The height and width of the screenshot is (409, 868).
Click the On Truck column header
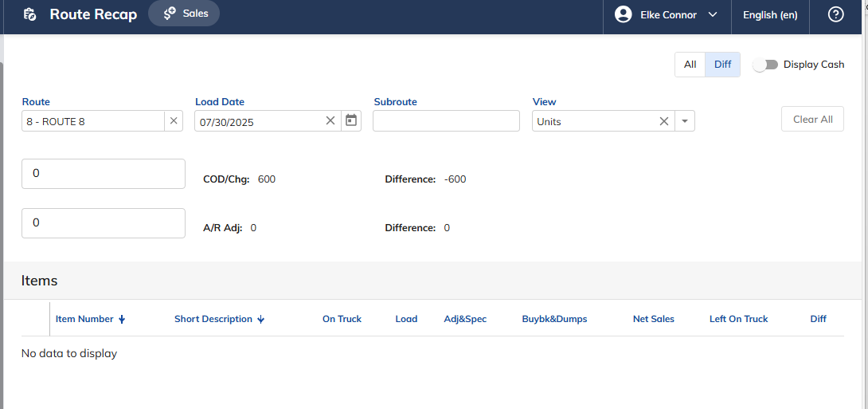pos(342,319)
